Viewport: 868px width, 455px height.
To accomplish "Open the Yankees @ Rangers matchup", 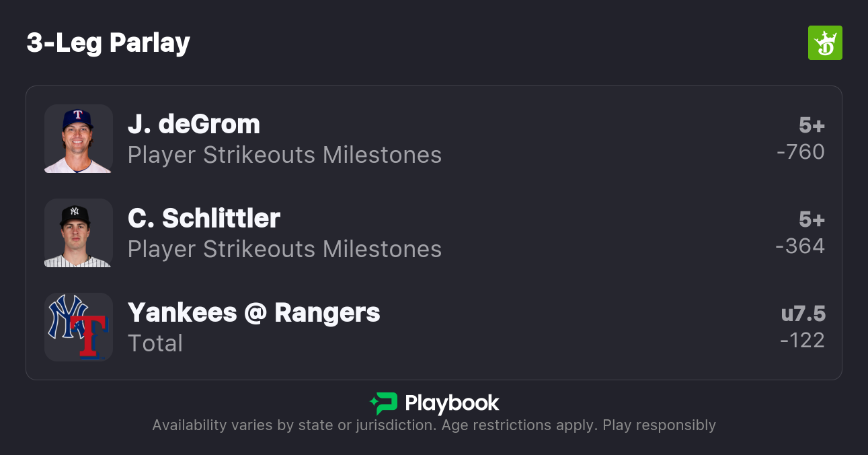I will tap(253, 313).
